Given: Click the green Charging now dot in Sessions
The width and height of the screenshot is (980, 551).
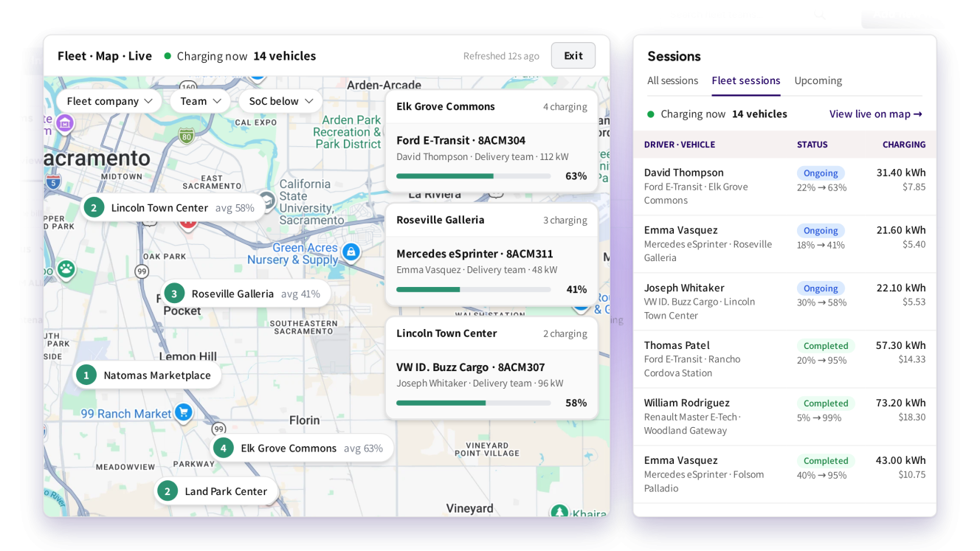Looking at the screenshot, I should 651,114.
